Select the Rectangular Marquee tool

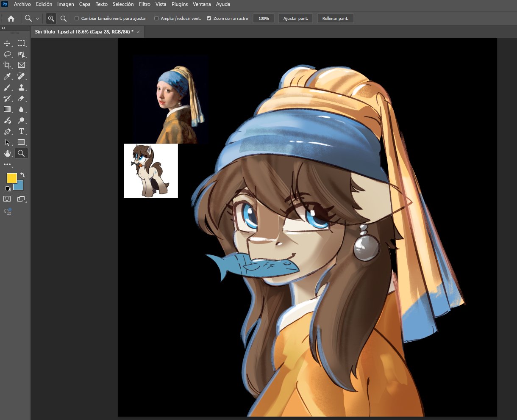(21, 43)
